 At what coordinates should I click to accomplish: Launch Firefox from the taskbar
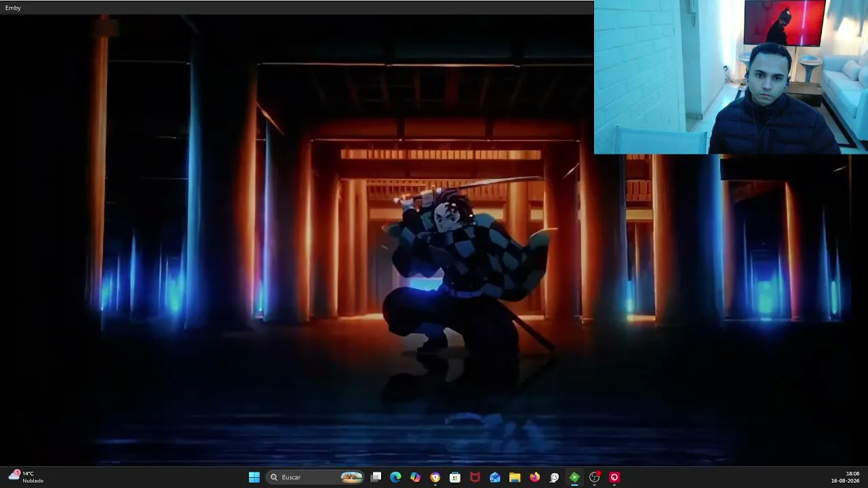[534, 477]
